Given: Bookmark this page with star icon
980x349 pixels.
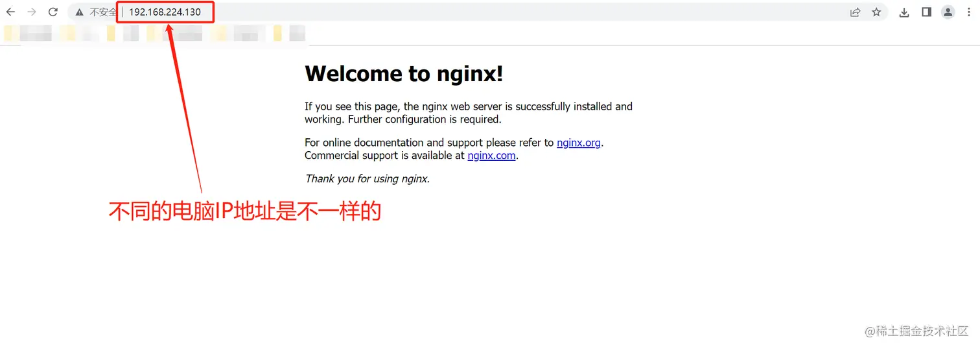Looking at the screenshot, I should point(876,12).
